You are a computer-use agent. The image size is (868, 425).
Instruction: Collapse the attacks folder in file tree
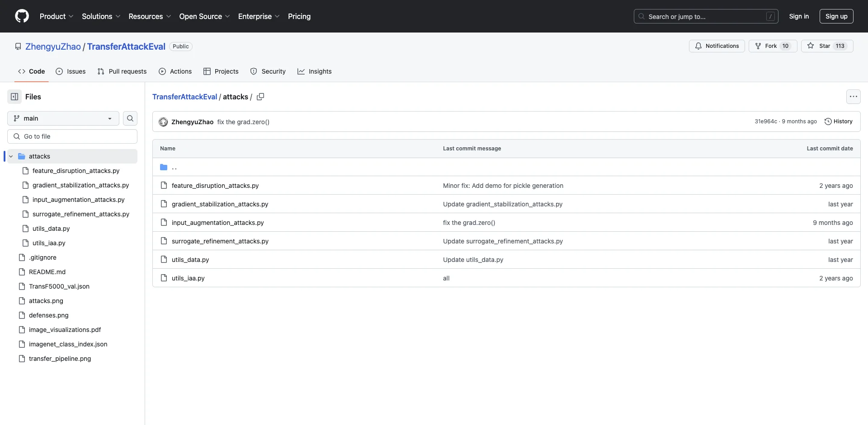click(x=11, y=156)
